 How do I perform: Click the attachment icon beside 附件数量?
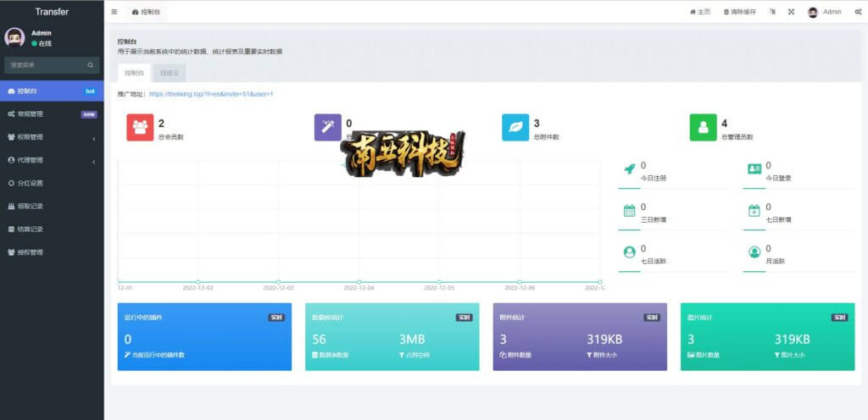[x=503, y=355]
